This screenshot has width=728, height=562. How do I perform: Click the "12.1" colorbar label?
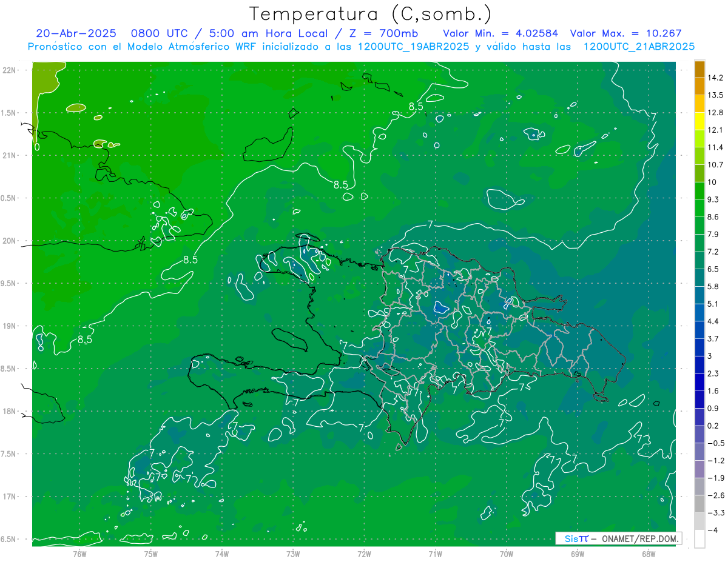click(x=716, y=130)
